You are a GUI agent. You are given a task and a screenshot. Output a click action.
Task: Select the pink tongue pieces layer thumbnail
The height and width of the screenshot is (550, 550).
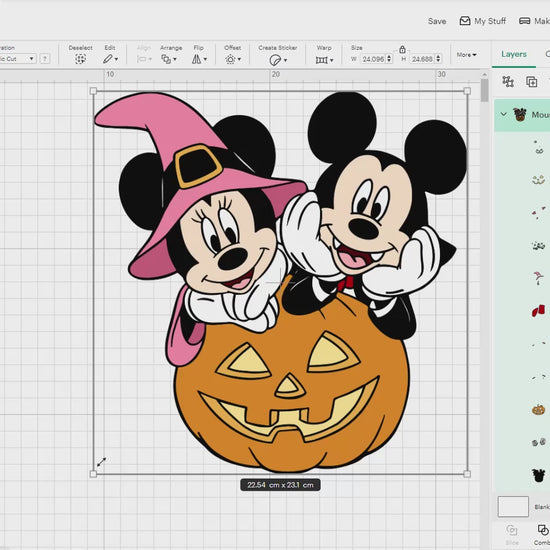(539, 212)
